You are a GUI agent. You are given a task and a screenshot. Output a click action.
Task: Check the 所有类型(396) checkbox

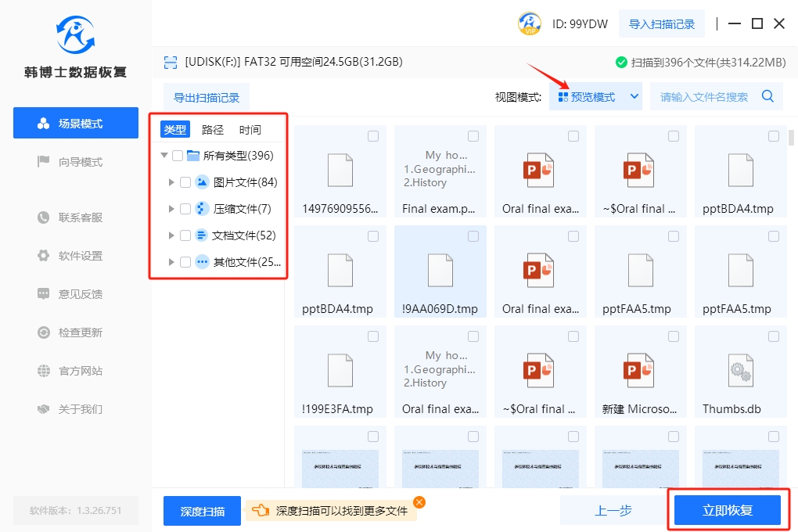pyautogui.click(x=178, y=156)
